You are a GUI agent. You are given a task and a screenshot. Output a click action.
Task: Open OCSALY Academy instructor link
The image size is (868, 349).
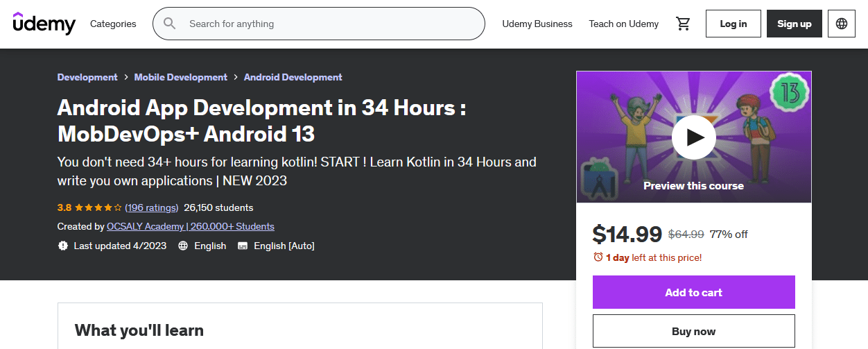click(191, 226)
